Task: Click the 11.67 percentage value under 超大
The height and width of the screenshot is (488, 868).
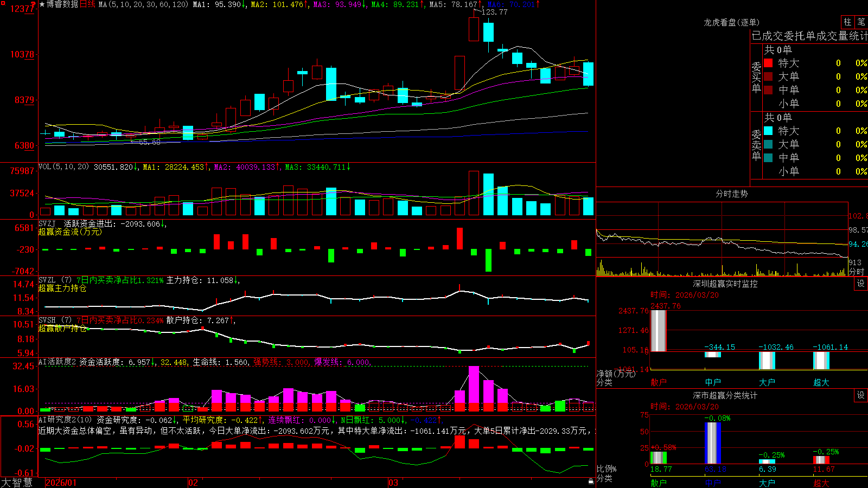Action: [824, 469]
